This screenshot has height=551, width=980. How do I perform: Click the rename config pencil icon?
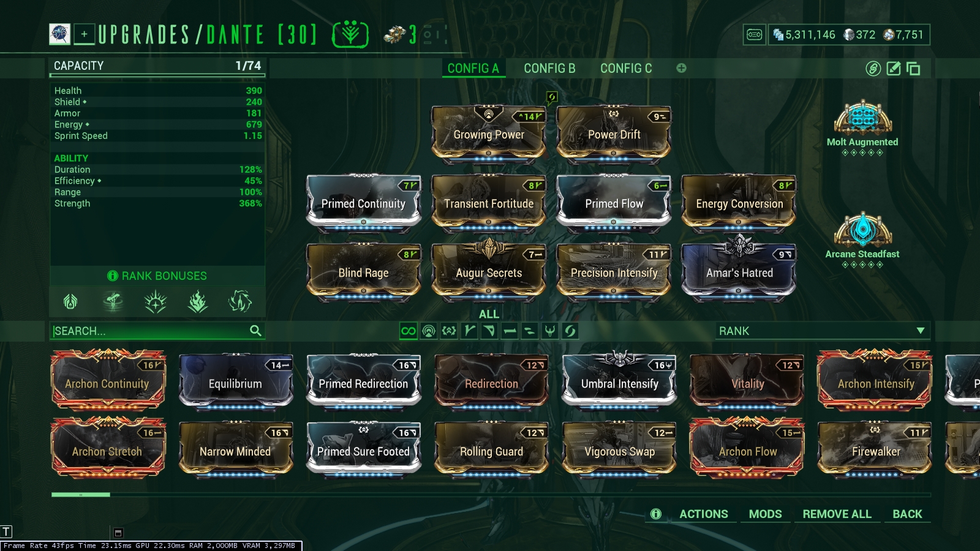click(894, 69)
